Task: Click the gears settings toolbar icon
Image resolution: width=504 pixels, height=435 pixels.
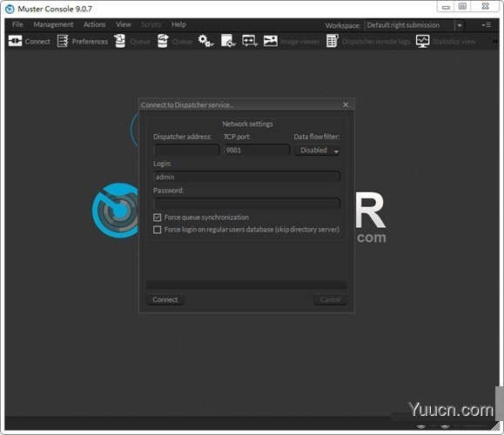Action: click(x=205, y=41)
